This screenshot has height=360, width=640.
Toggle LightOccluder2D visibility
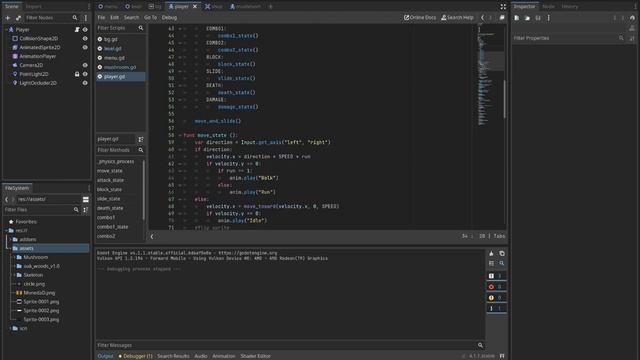85,83
